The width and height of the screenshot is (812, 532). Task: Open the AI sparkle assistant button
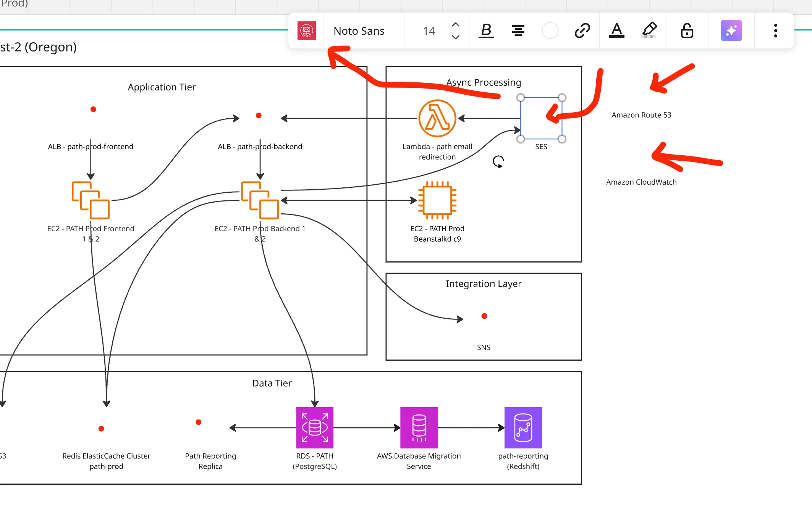731,31
